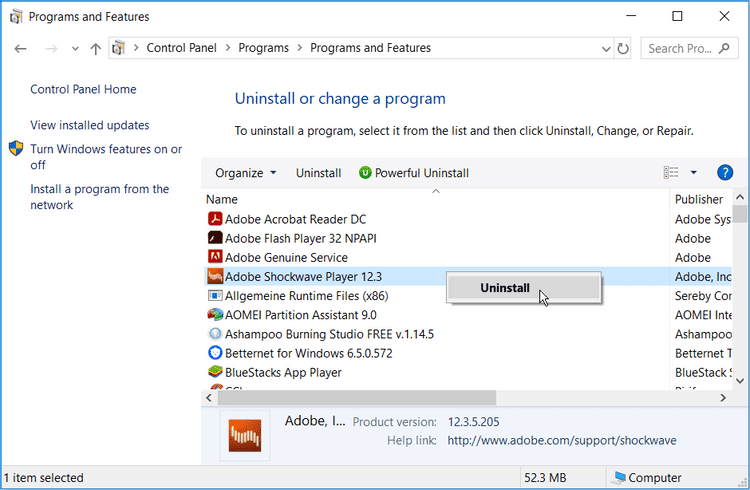Select BlueStacks App Player row

click(x=468, y=372)
